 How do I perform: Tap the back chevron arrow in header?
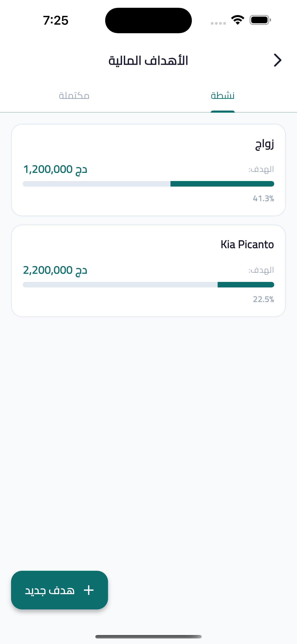tap(277, 60)
